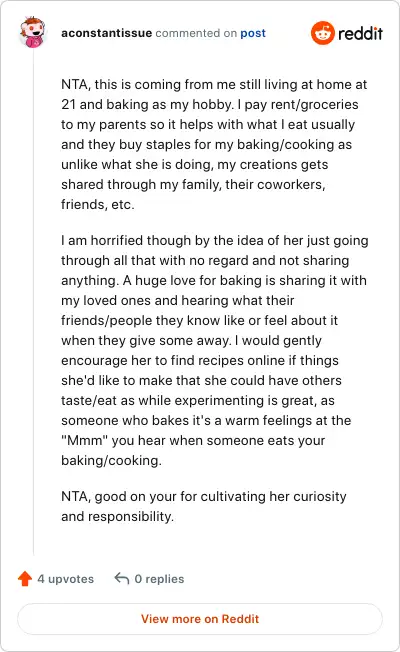
Task: Click View more on Reddit button
Action: click(x=200, y=619)
